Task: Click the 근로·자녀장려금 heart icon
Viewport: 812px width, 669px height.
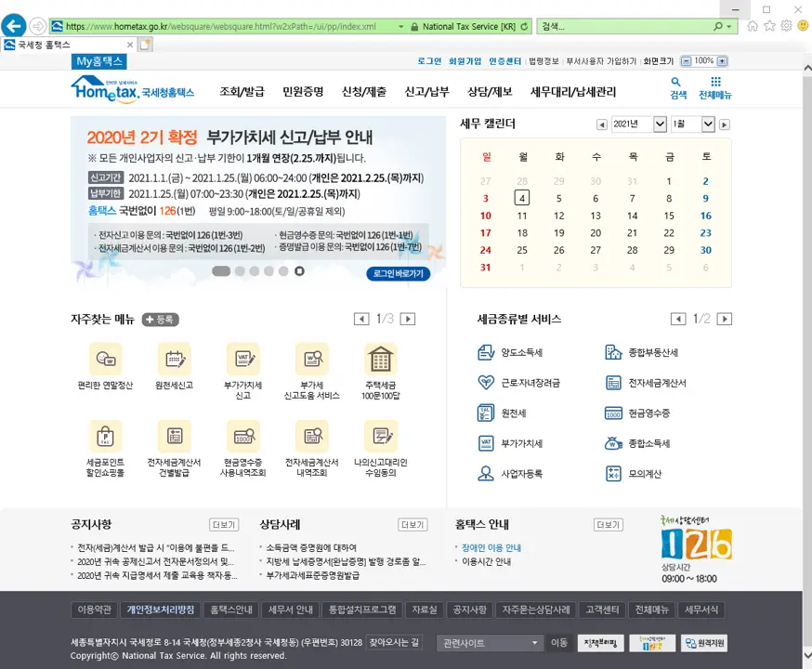Action: click(486, 383)
